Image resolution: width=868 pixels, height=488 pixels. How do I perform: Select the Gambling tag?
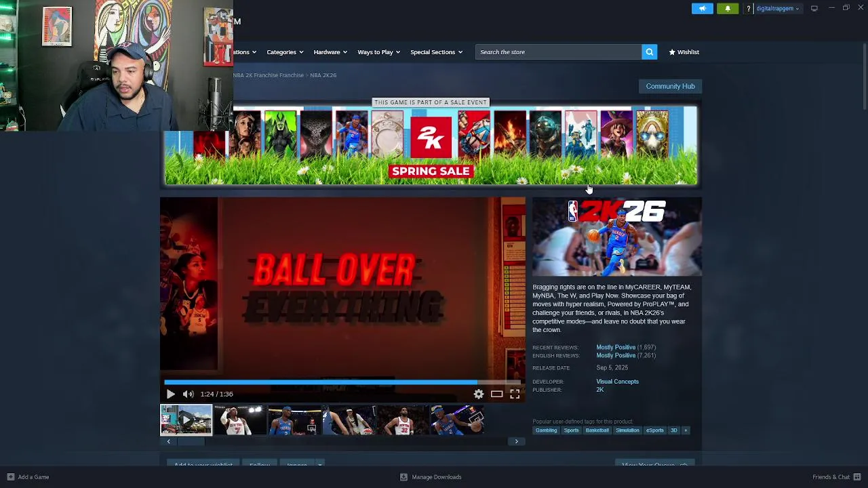click(546, 430)
